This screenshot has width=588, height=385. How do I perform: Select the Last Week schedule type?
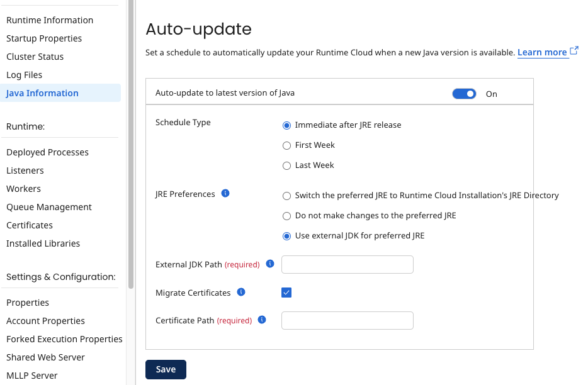click(x=286, y=165)
